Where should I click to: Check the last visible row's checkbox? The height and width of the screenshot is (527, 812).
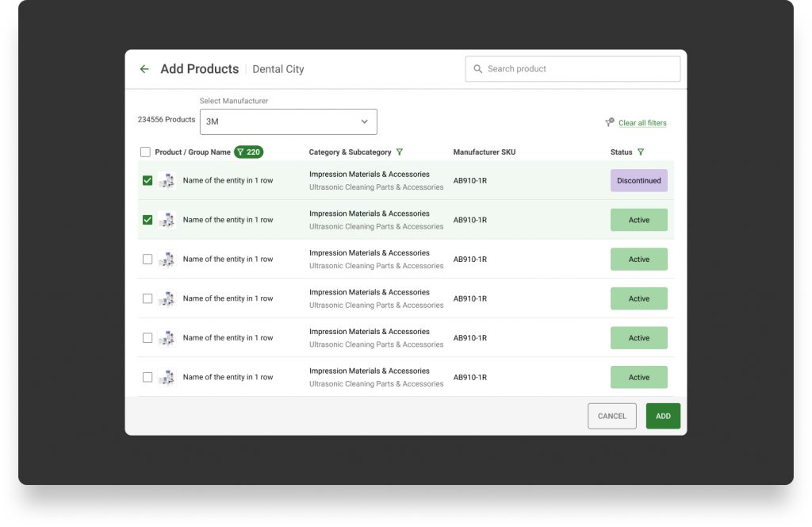(x=147, y=378)
